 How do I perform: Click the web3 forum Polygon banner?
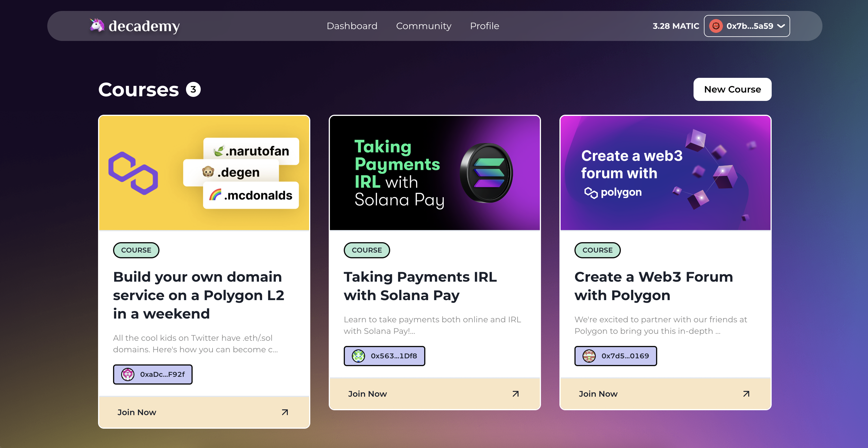(x=665, y=173)
